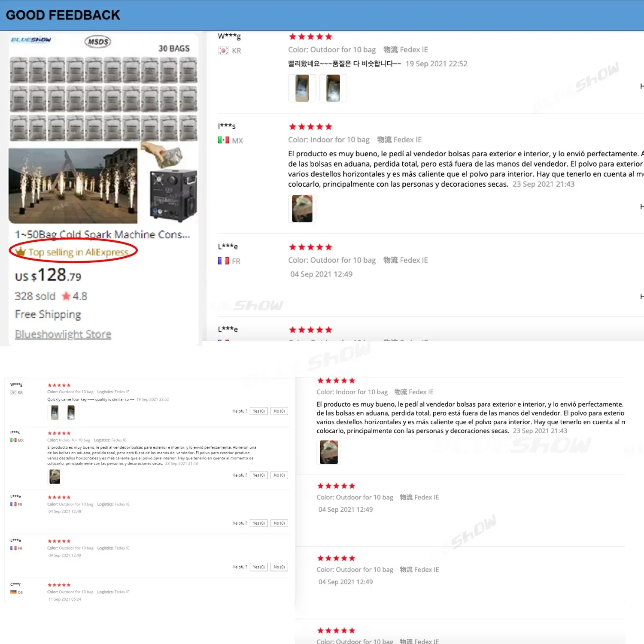Open first photo under 'Quickly came four key' review
The width and height of the screenshot is (644, 644).
click(x=55, y=413)
